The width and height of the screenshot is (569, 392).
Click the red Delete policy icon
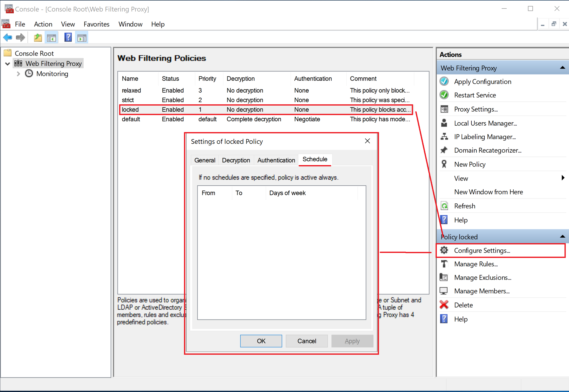(x=444, y=305)
